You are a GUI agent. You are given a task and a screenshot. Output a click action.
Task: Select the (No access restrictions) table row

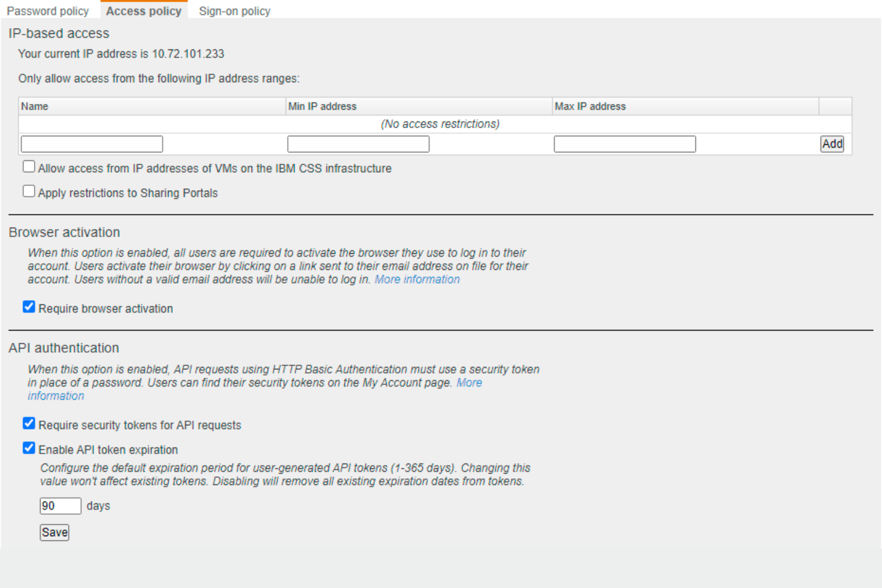point(439,124)
